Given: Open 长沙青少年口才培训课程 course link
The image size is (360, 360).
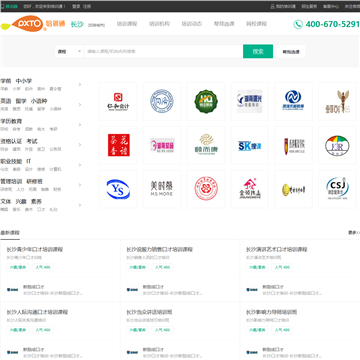Looking at the screenshot, I should 35,249.
